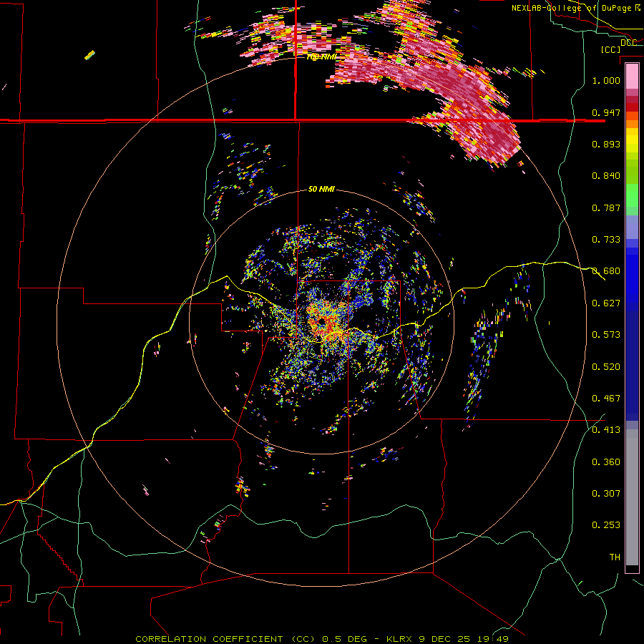Image resolution: width=644 pixels, height=644 pixels.
Task: Click the 0.733 scale value
Action: (606, 240)
